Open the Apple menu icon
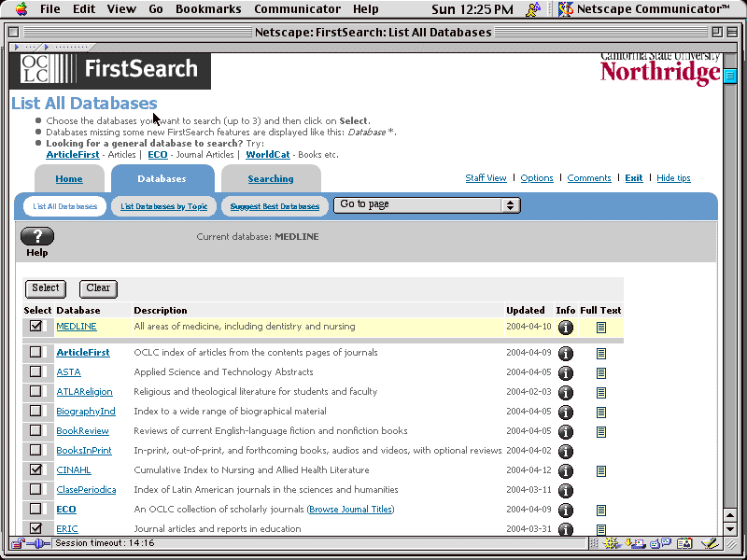The height and width of the screenshot is (560, 747). tap(21, 8)
